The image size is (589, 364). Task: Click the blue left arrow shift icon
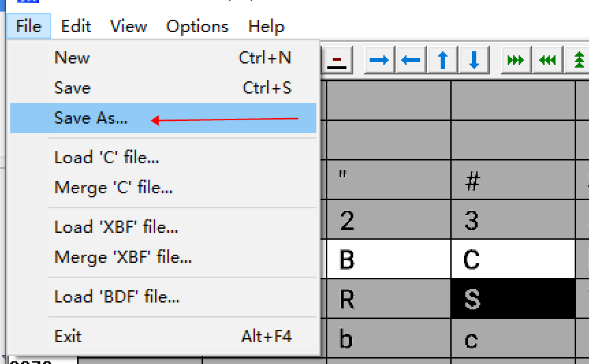tap(411, 60)
